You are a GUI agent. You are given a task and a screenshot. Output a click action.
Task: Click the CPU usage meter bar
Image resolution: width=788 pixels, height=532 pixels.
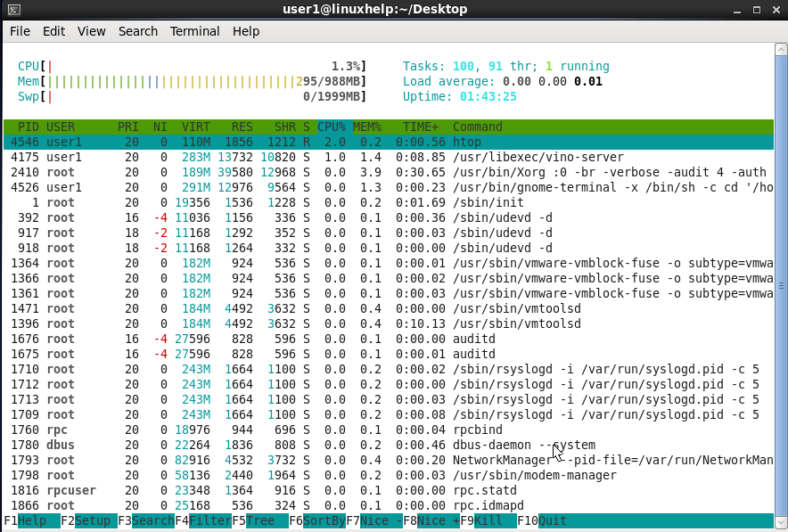point(192,66)
